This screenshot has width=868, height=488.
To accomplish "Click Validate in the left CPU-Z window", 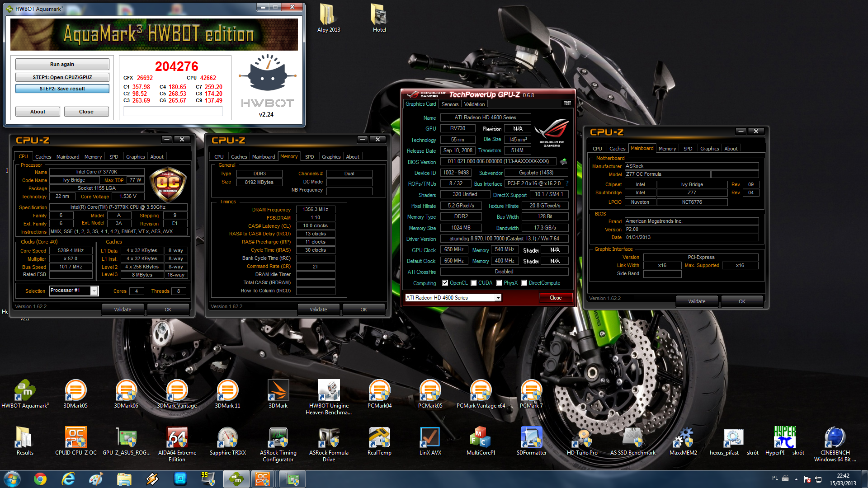I will click(x=123, y=310).
